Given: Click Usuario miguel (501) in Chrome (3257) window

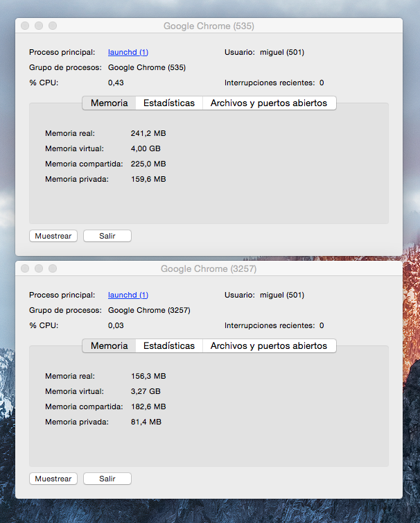Looking at the screenshot, I should 282,295.
